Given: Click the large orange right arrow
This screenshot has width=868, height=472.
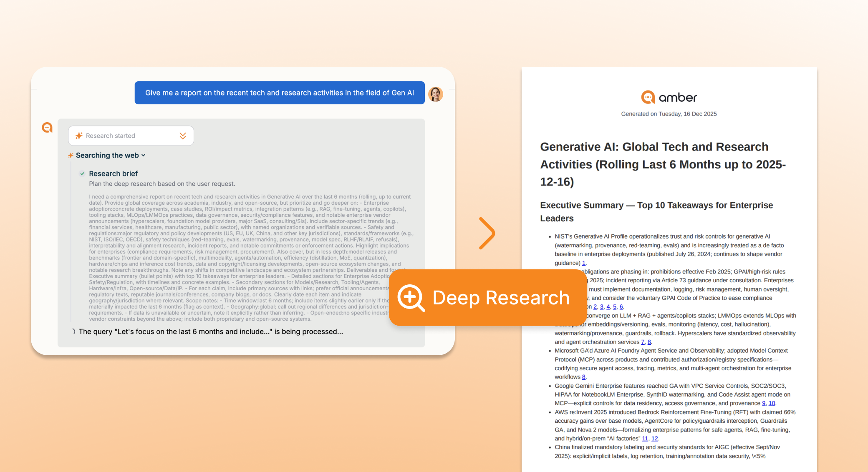Looking at the screenshot, I should (487, 233).
